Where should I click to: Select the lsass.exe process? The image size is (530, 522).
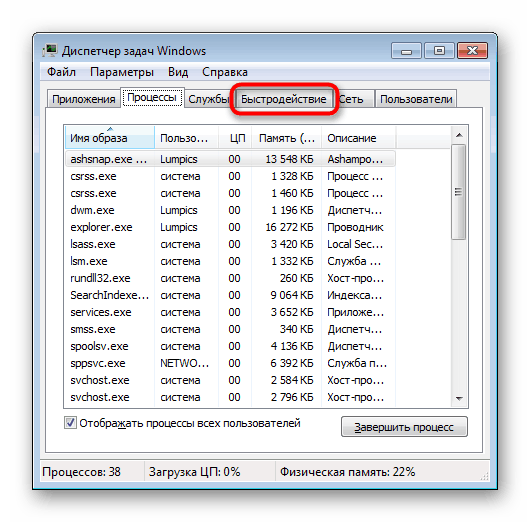click(x=230, y=244)
